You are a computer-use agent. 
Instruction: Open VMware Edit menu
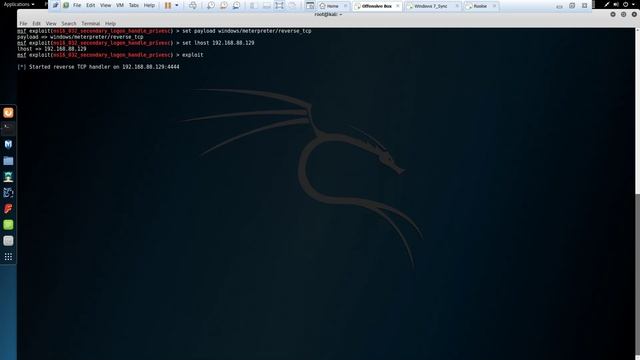click(x=91, y=5)
